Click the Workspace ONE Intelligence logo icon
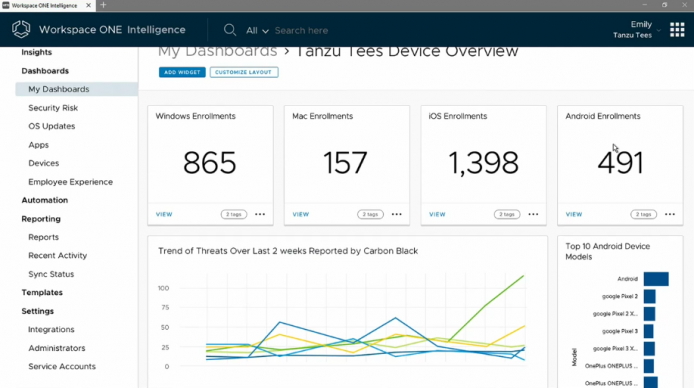 point(21,30)
